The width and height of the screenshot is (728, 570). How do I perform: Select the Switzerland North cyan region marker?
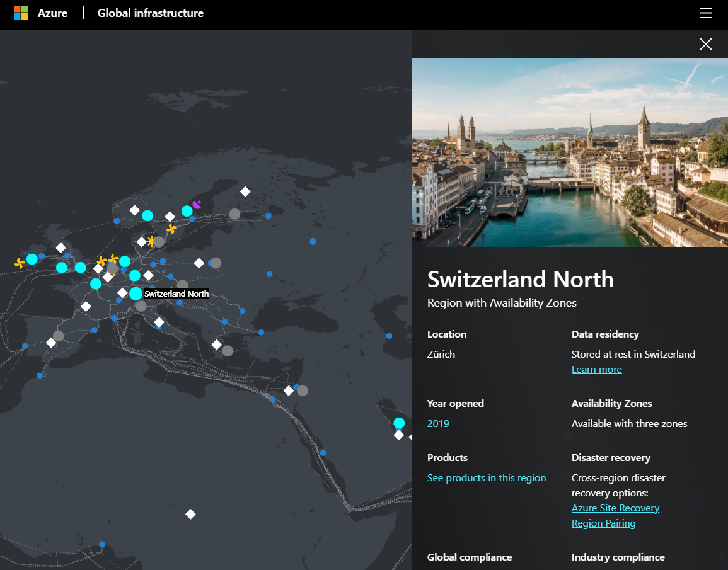pyautogui.click(x=136, y=294)
